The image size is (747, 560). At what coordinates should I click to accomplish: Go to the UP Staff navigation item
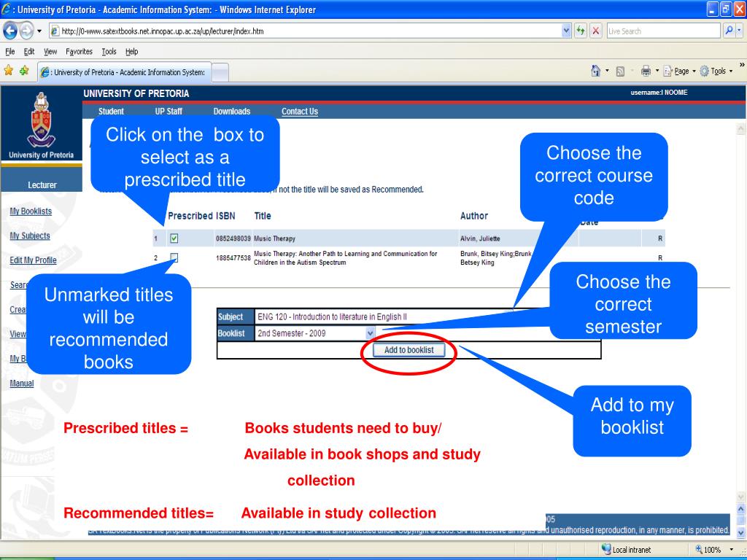tap(169, 112)
